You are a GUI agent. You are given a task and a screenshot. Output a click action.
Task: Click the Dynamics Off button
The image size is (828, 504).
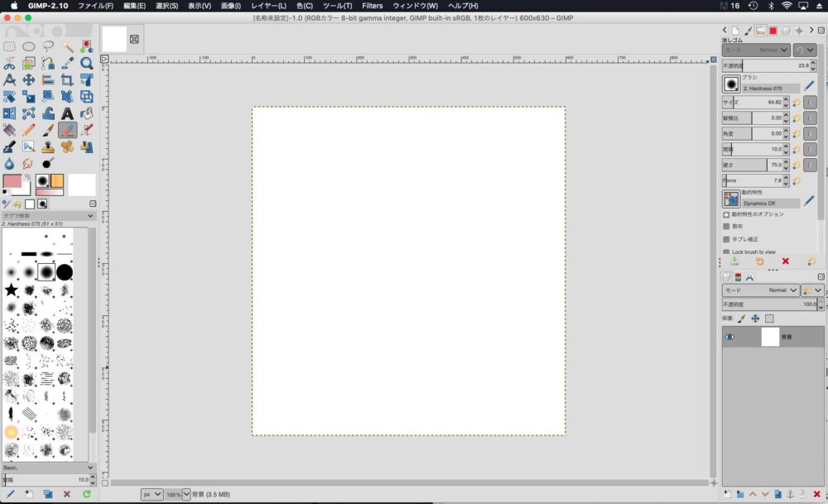770,203
